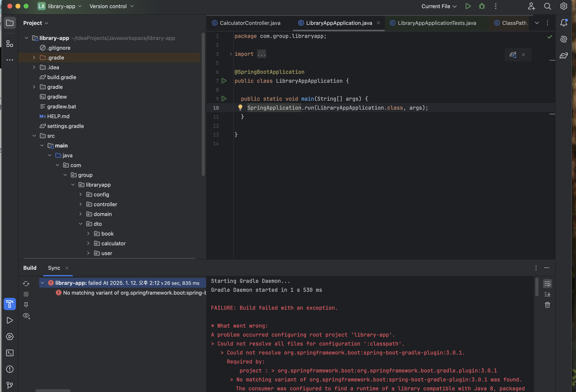Viewport: 576px width, 392px height.
Task: Expand the .gradle folder
Action: (34, 57)
